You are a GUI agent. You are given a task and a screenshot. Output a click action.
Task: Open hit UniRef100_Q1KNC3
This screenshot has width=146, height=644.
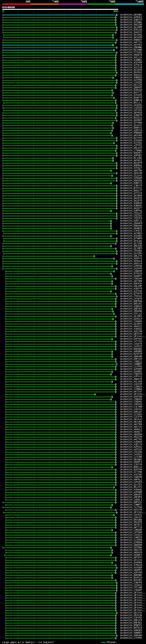pyautogui.click(x=131, y=555)
